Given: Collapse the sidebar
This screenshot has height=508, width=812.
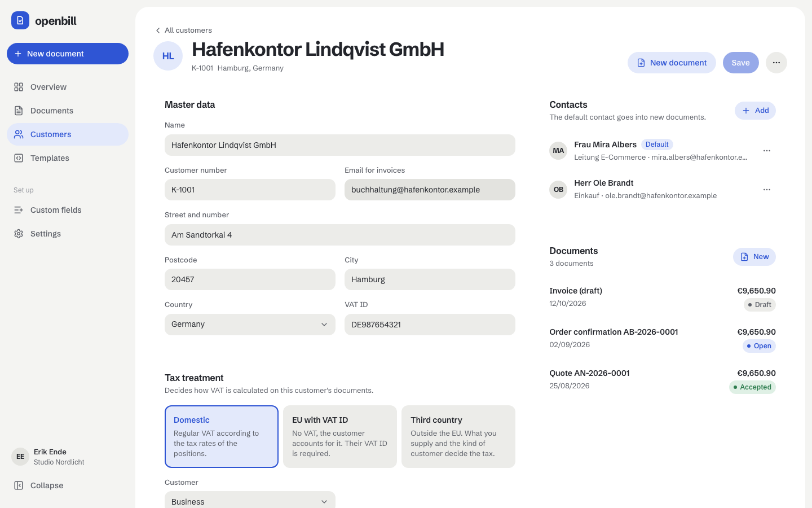Looking at the screenshot, I should tap(68, 485).
